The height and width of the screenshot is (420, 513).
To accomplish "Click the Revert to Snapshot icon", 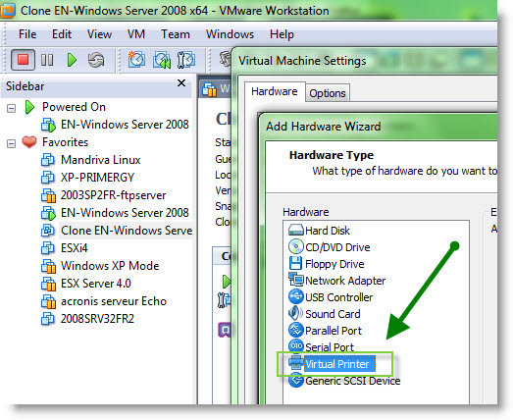I will pyautogui.click(x=162, y=60).
